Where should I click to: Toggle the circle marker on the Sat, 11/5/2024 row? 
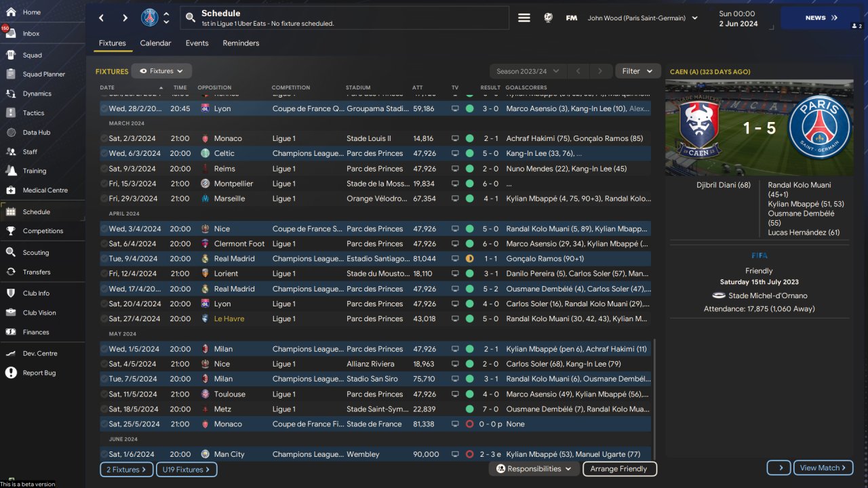(104, 394)
